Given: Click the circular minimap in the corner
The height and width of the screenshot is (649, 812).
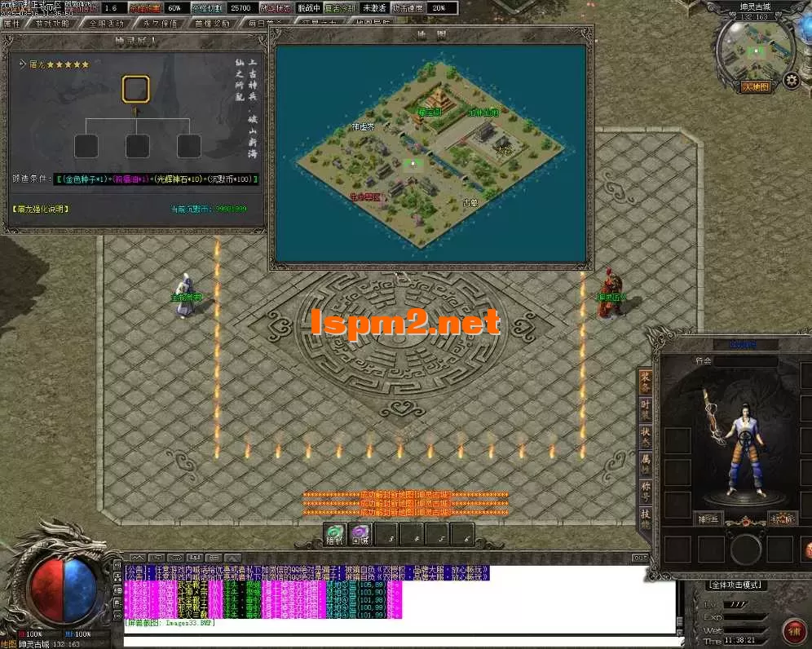Looking at the screenshot, I should coord(756,51).
